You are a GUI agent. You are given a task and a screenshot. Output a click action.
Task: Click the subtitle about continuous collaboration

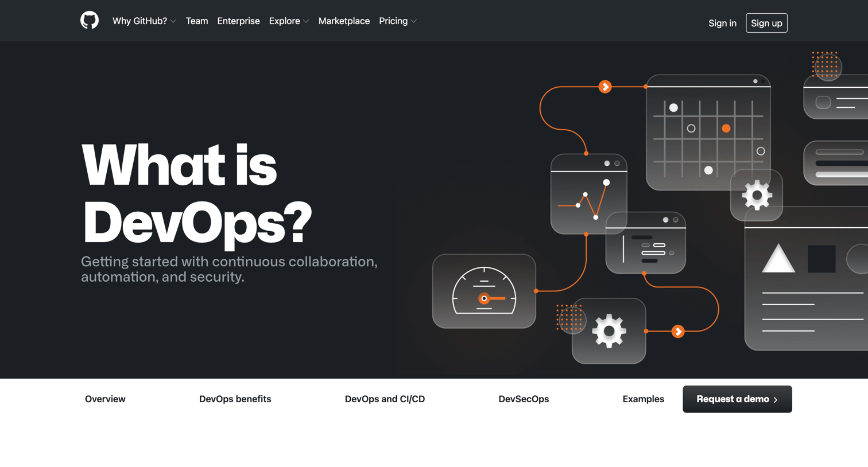[229, 269]
